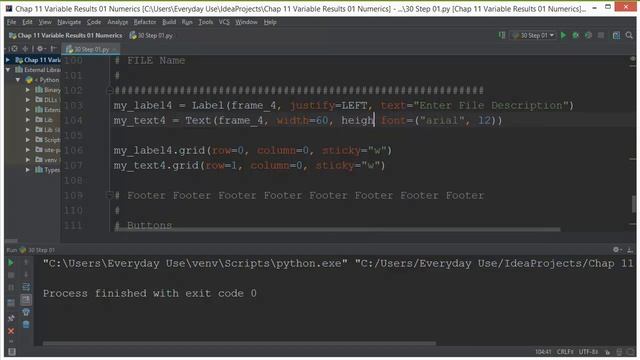Viewport: 640px width, 360px height.
Task: Open the Navigate menu
Action: click(69, 22)
